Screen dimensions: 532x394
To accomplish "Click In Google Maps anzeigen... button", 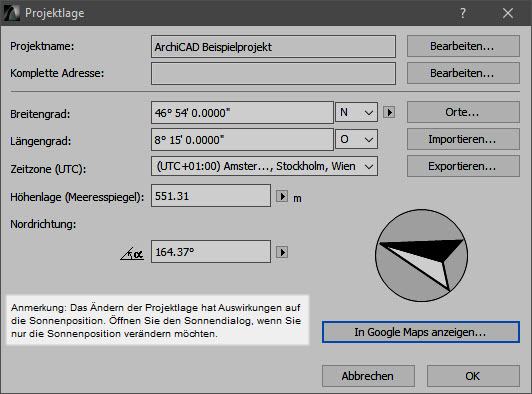I will 421,332.
